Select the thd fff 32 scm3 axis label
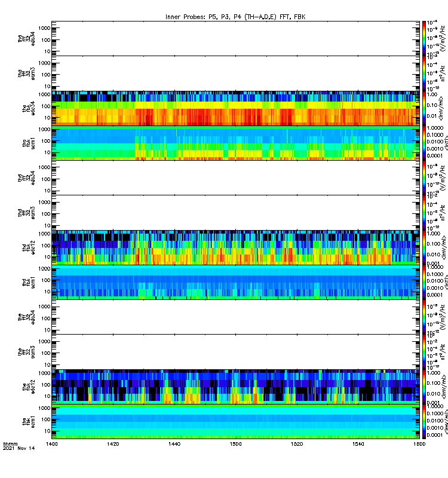The width and height of the screenshot is (448, 478). (x=26, y=213)
